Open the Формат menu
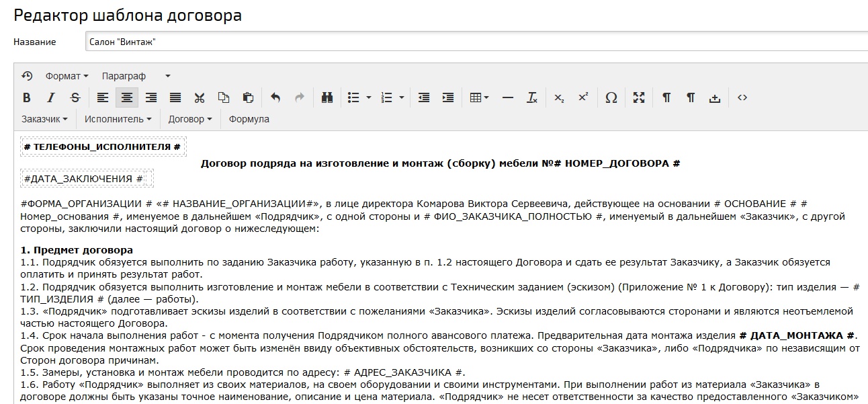Image resolution: width=868 pixels, height=404 pixels. [x=67, y=76]
